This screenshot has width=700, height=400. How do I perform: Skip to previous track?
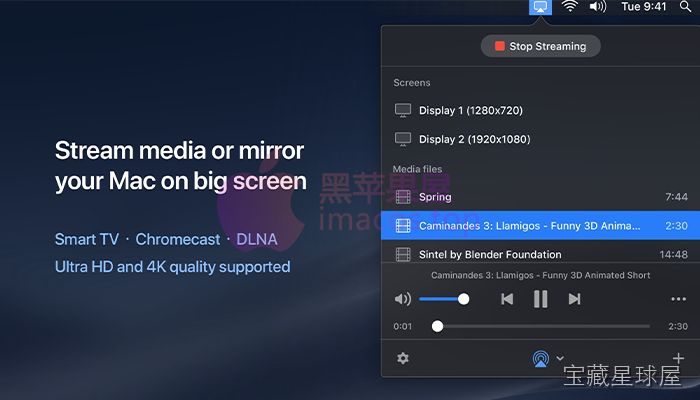tap(507, 299)
